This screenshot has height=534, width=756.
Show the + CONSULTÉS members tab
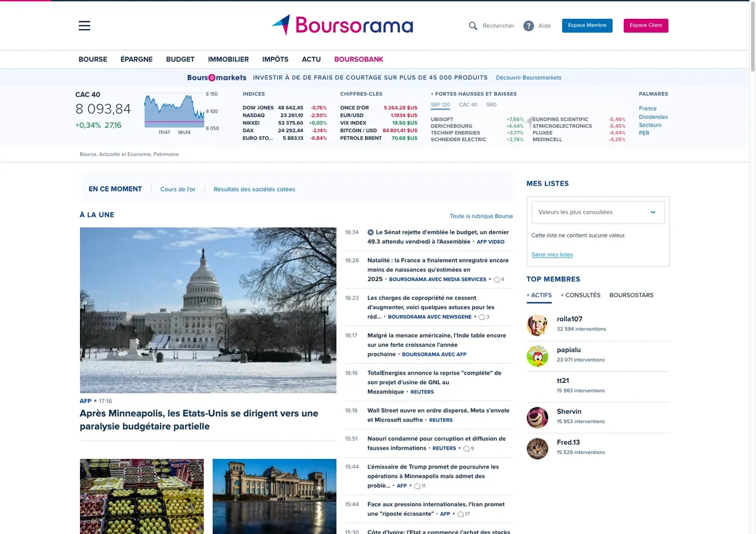[580, 295]
